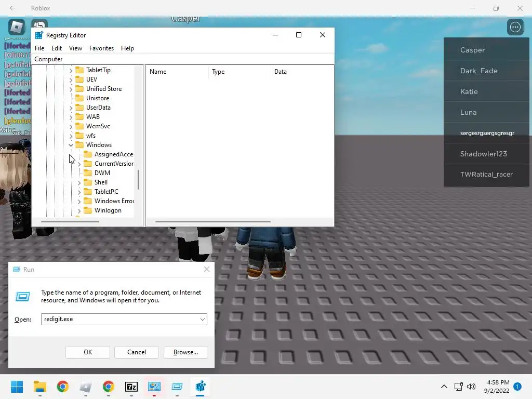Click the Run dialog title icon
This screenshot has height=399, width=532.
click(x=16, y=270)
